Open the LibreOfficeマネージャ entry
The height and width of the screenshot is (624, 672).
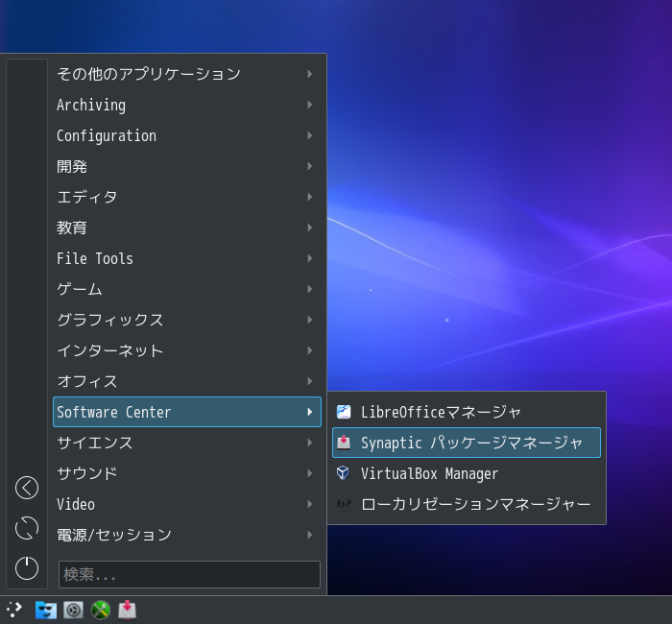click(467, 412)
